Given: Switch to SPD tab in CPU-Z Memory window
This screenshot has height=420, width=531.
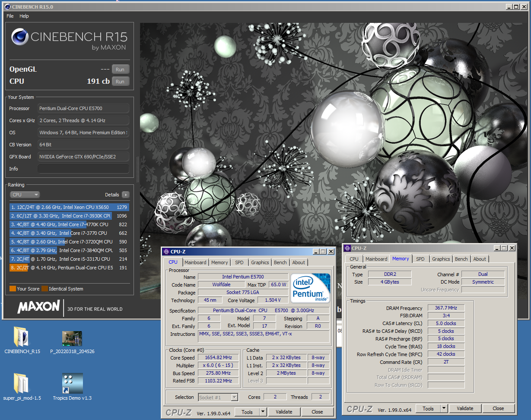Looking at the screenshot, I should [420, 259].
